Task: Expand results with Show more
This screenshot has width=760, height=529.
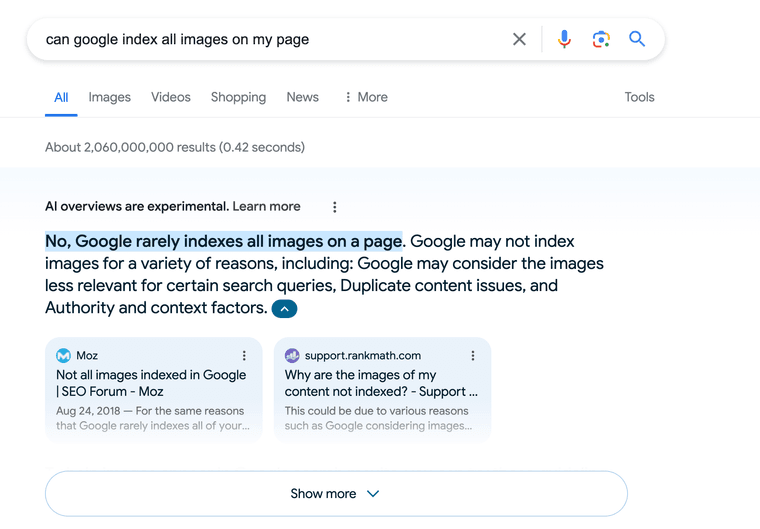Action: (336, 494)
